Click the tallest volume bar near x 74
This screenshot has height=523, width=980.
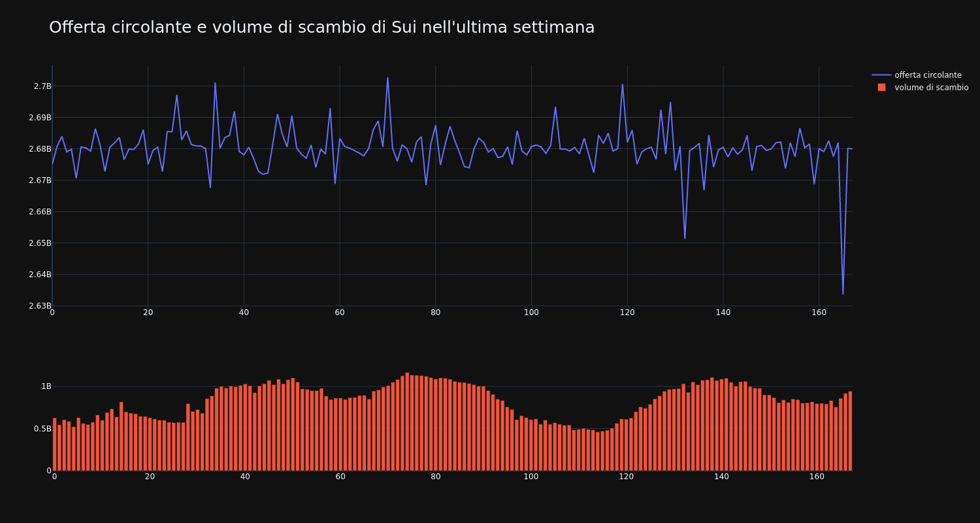tap(407, 422)
